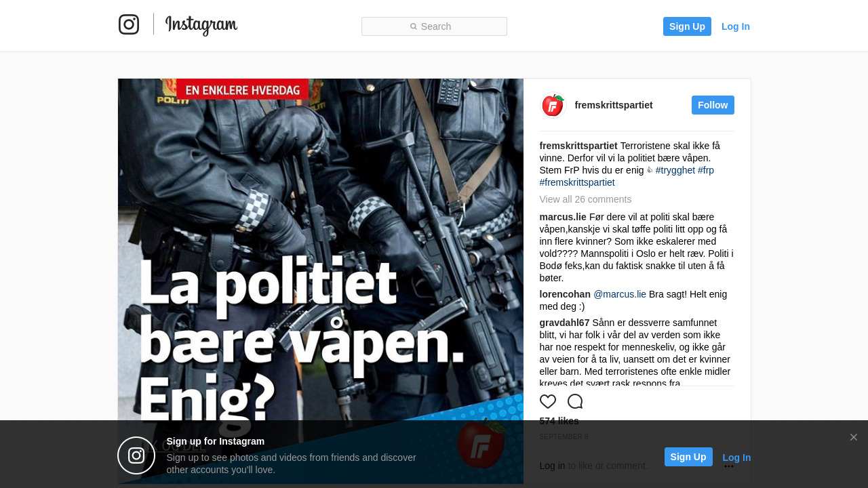Screen dimensions: 868x488
Task: Click the comment speech bubble icon
Action: pos(575,401)
